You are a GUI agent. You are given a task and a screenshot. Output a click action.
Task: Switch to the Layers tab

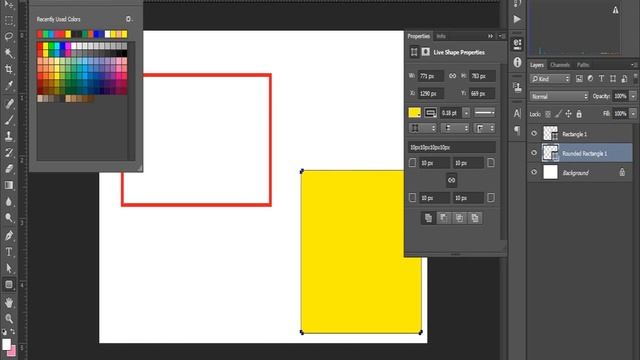tap(537, 65)
